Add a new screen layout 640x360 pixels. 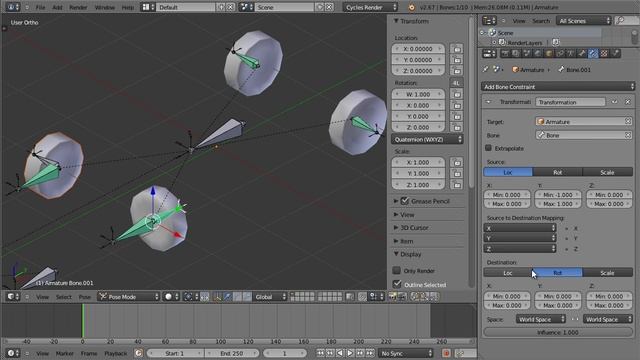click(x=221, y=7)
